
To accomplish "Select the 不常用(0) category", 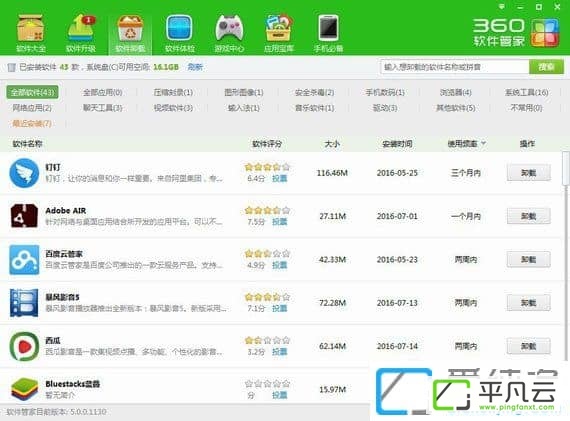I will tap(526, 108).
